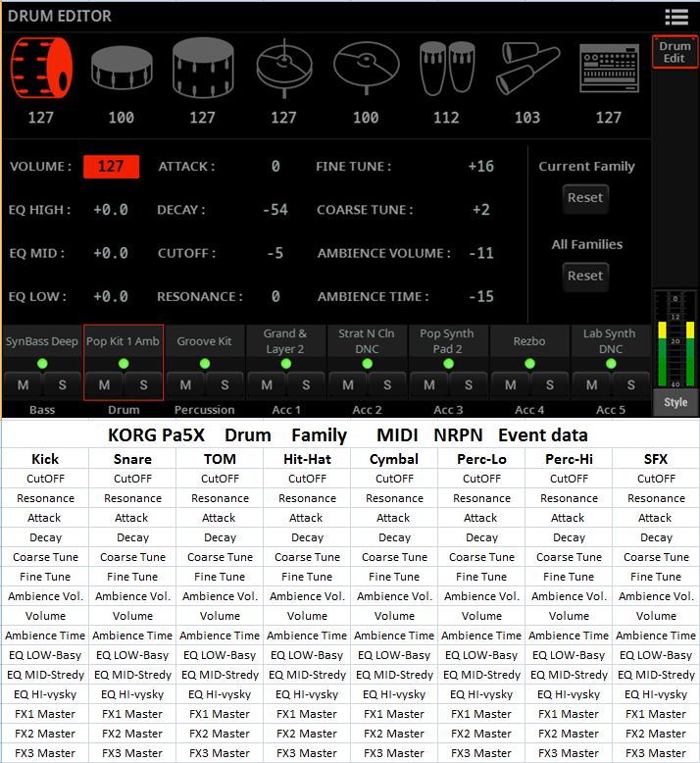Select the EQ LOW value
This screenshot has height=763, width=700.
(x=111, y=296)
